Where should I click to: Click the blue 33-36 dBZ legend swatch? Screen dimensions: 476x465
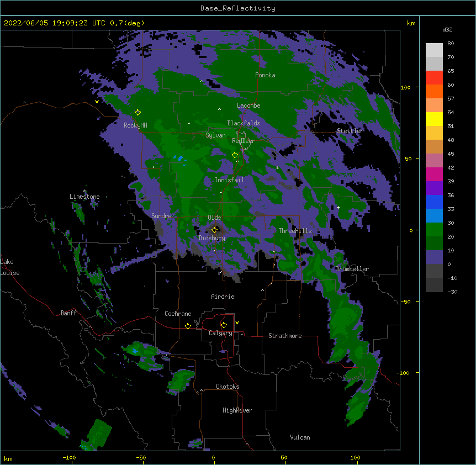pyautogui.click(x=434, y=202)
